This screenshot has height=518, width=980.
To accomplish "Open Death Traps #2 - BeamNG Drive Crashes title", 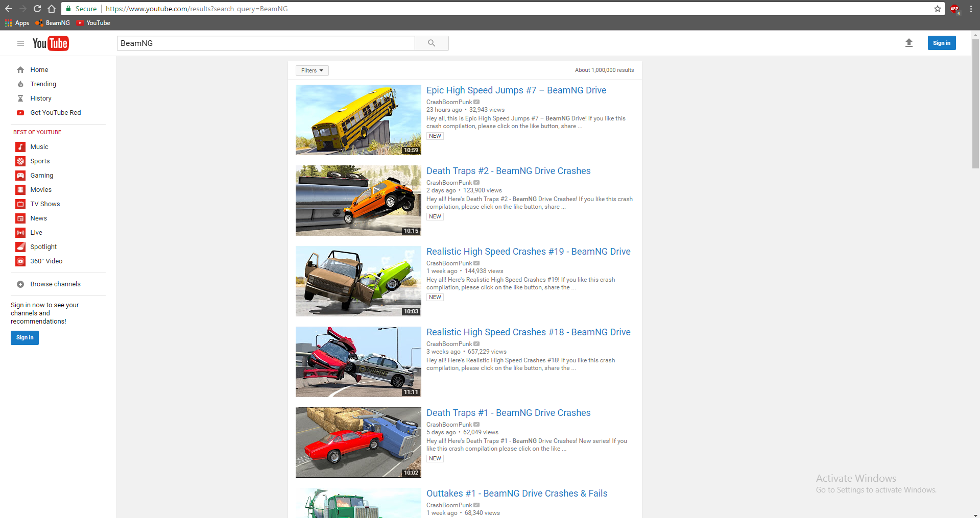I will [x=508, y=171].
